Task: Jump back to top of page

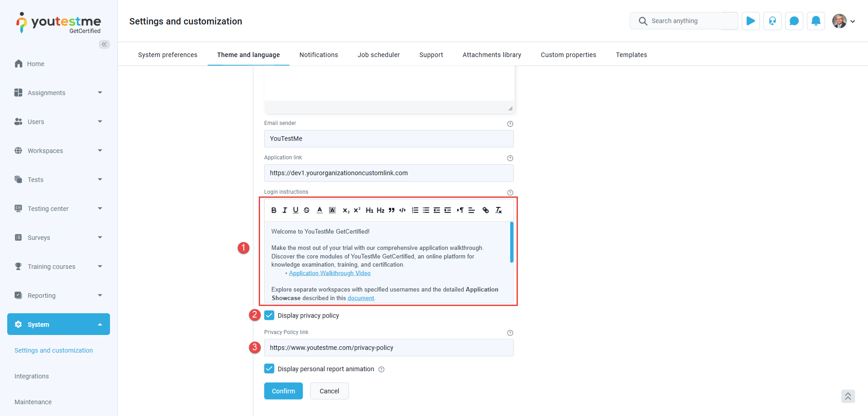Action: [x=848, y=396]
